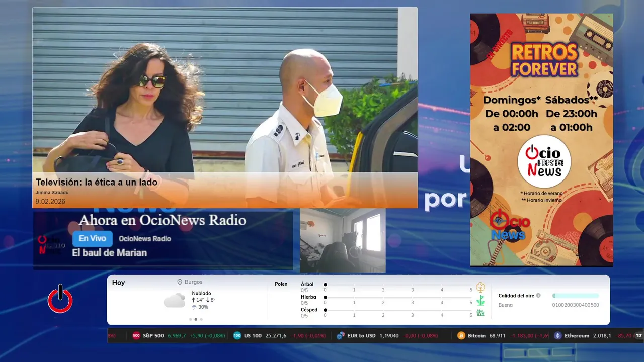Click the info icon next to Calidad del aire

[538, 296]
